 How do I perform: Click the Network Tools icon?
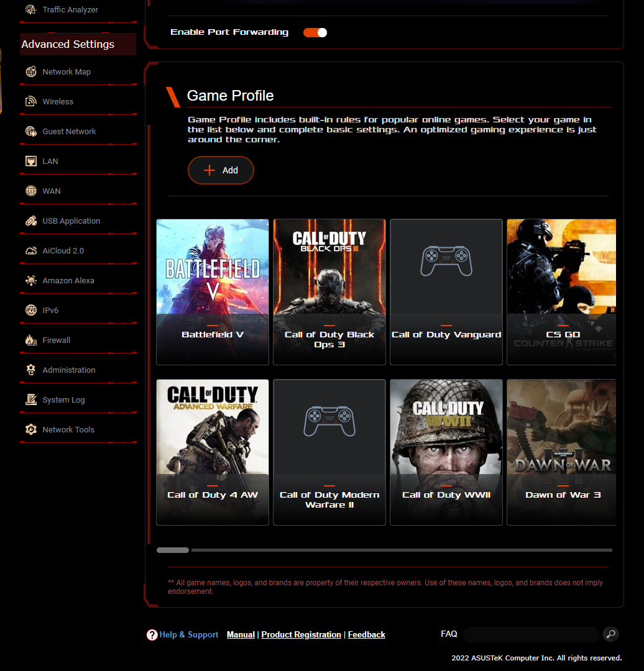(x=31, y=430)
